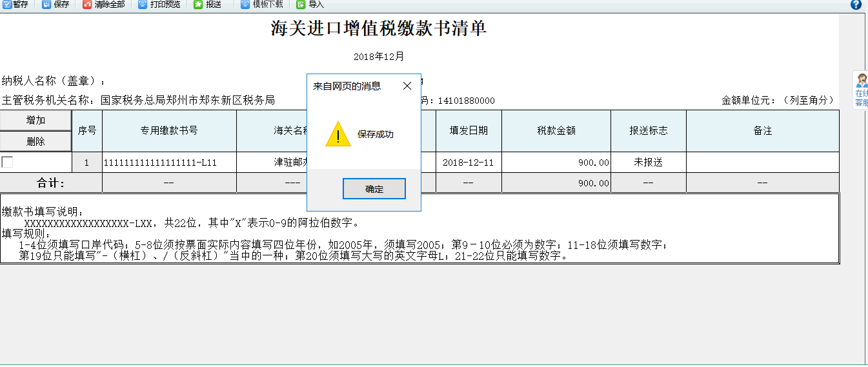Select the 填发日期 cell showing 2018-12-11
The image size is (868, 367).
[x=468, y=163]
